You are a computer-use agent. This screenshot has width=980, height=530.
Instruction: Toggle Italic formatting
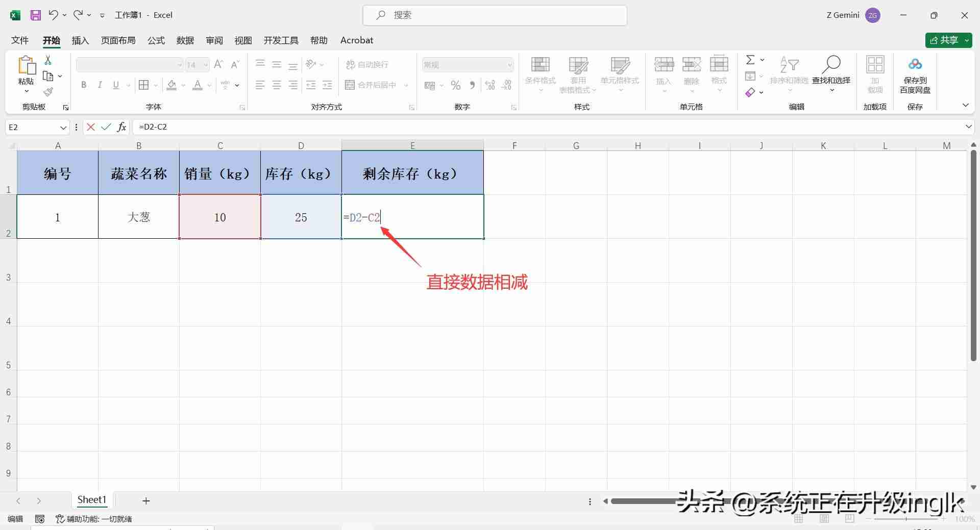tap(100, 85)
